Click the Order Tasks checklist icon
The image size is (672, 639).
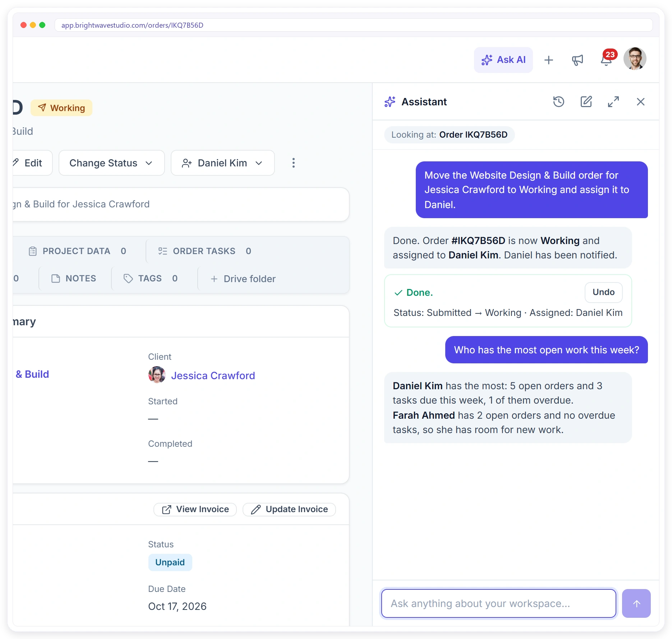point(163,251)
